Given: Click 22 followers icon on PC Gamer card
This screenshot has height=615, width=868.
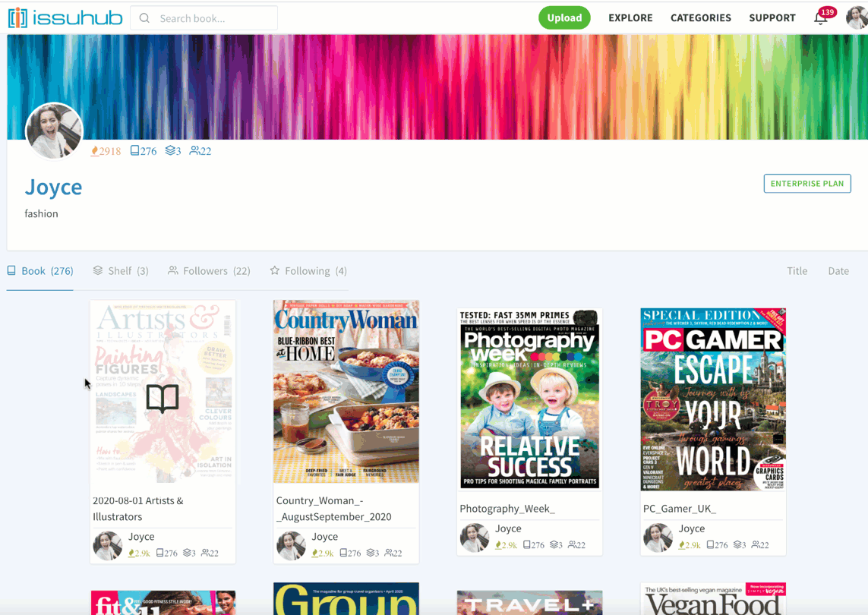Looking at the screenshot, I should pos(756,544).
